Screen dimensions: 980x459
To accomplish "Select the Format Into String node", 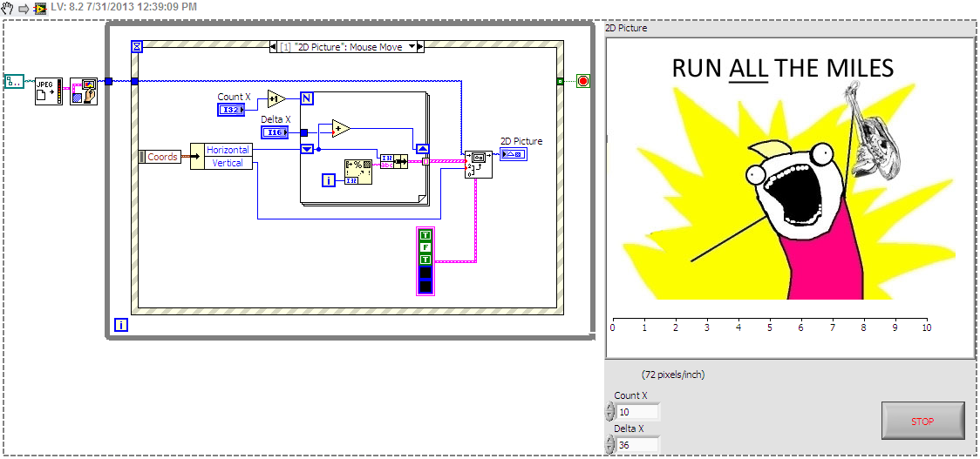I will pos(358,172).
